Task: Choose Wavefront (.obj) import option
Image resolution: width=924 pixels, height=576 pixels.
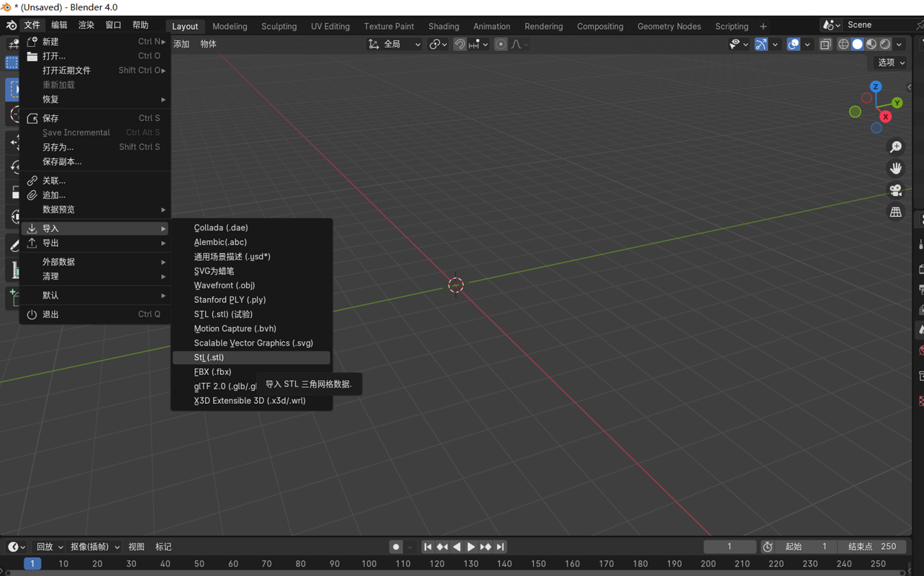Action: pyautogui.click(x=252, y=286)
